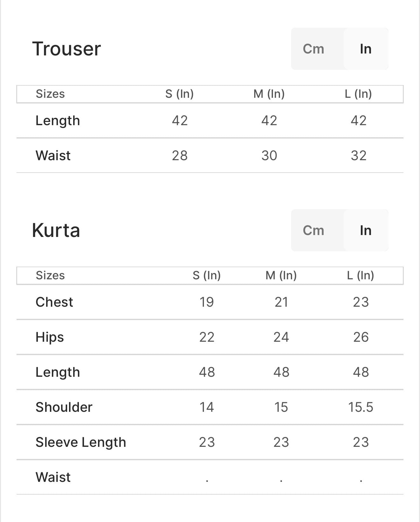Select the Kurta L (In) column header
Screen dimensions: 420x522
tap(360, 275)
